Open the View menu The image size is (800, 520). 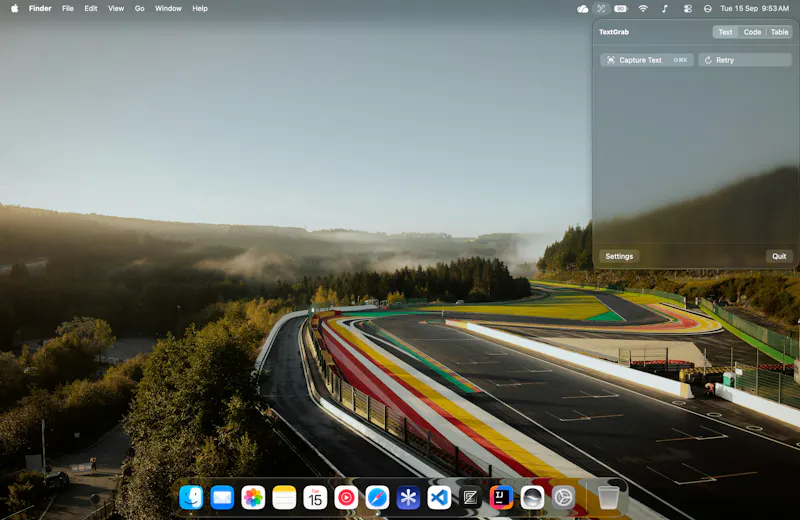point(116,9)
